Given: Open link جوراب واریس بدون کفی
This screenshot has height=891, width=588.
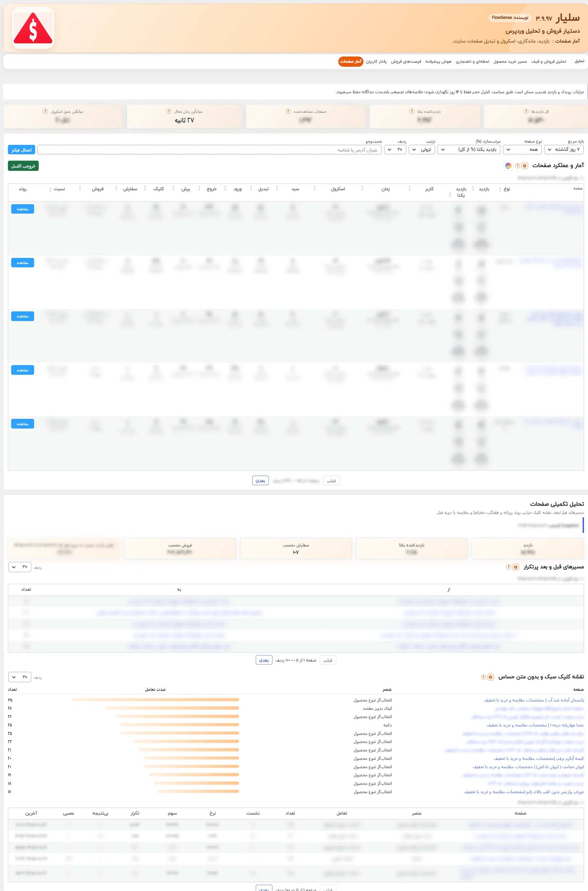Looking at the screenshot, I should point(524,792).
